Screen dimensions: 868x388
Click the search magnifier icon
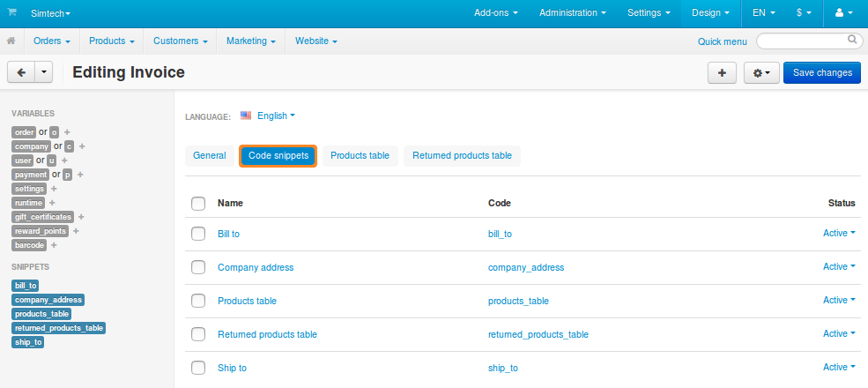click(x=852, y=40)
